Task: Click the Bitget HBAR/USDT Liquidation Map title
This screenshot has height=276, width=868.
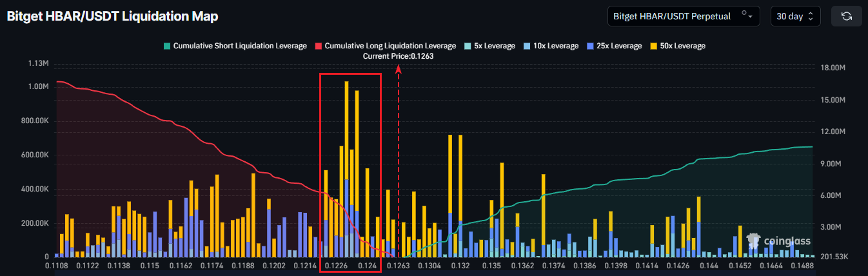Action: coord(112,16)
